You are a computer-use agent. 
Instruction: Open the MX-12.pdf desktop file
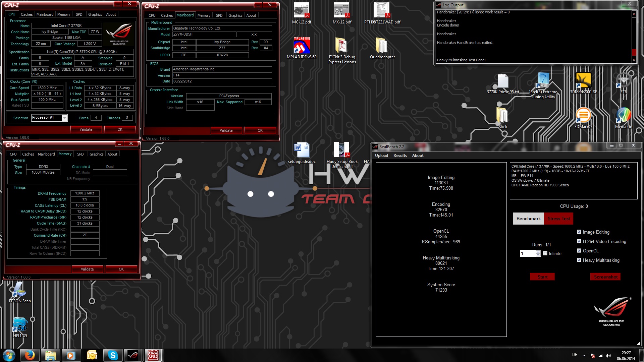point(342,13)
